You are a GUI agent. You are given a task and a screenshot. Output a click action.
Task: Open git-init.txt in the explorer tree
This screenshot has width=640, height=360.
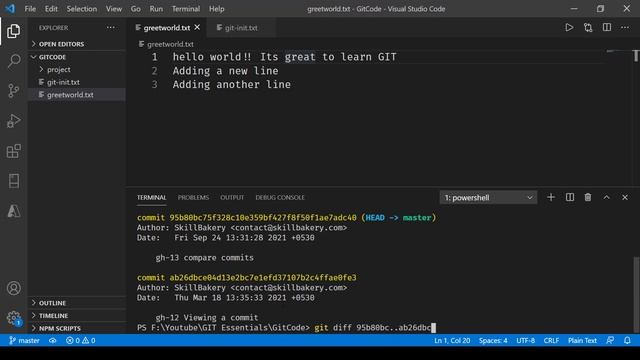77,82
